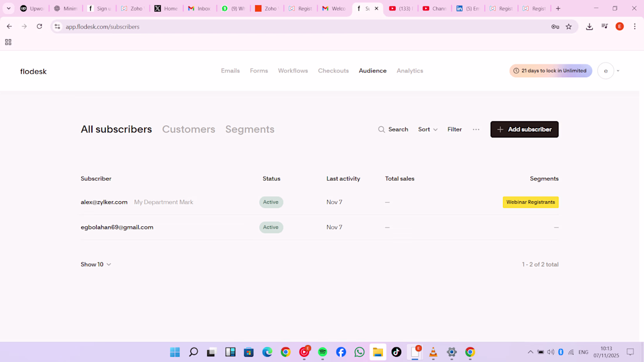Open the apps grid icon in bookmarks bar
This screenshot has height=362, width=644.
(x=8, y=42)
